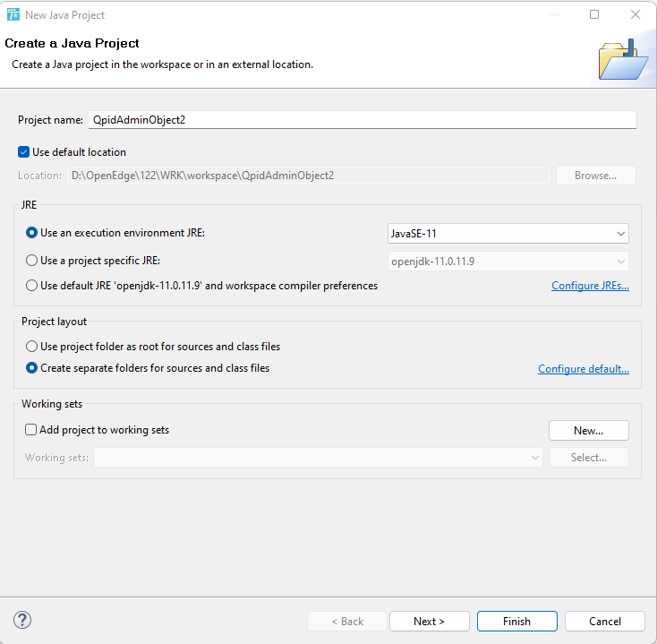657x644 pixels.
Task: Click the Working sets group title
Action: point(52,404)
